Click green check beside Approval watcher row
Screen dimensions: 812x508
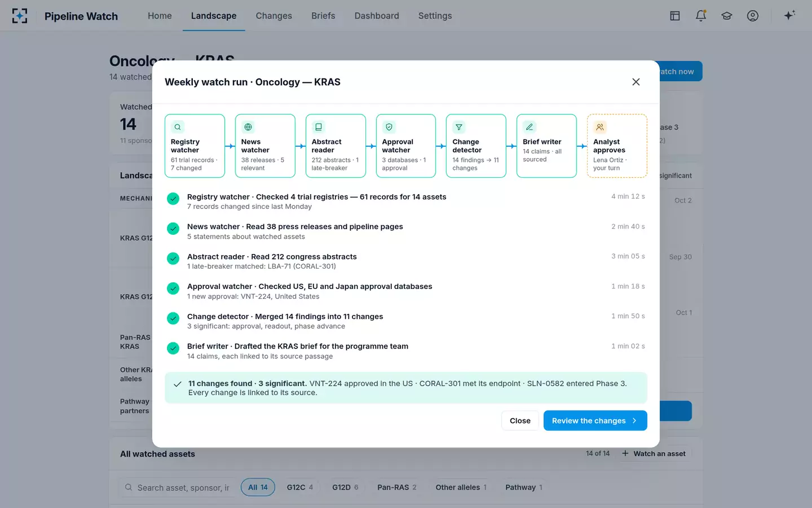click(x=173, y=288)
